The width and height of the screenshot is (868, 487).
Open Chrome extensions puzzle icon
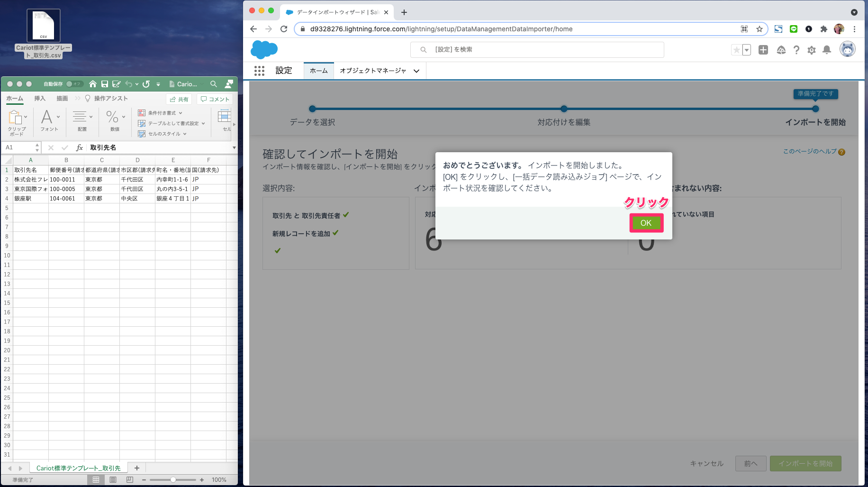pos(824,29)
